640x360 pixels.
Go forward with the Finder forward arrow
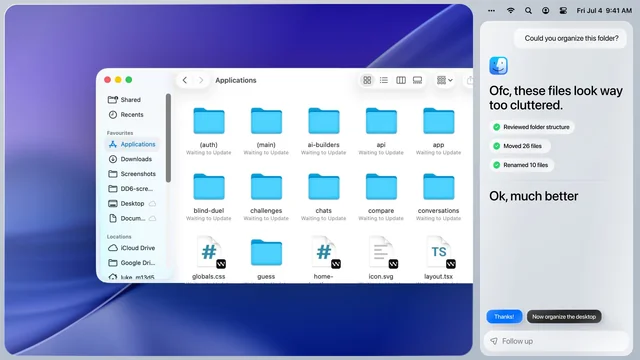coord(200,80)
